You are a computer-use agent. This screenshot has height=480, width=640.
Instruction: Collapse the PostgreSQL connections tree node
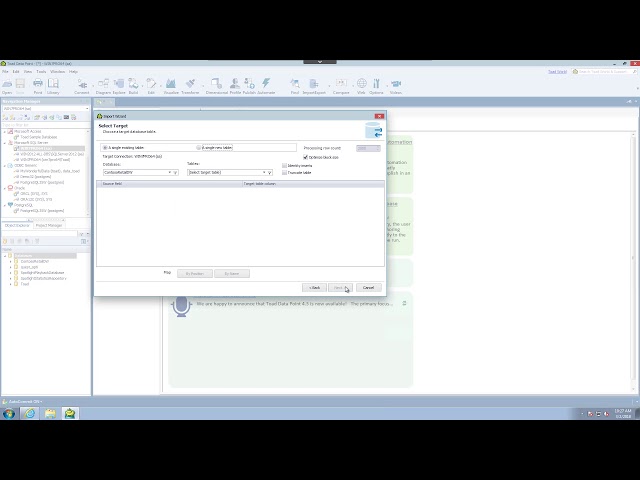pos(5,205)
